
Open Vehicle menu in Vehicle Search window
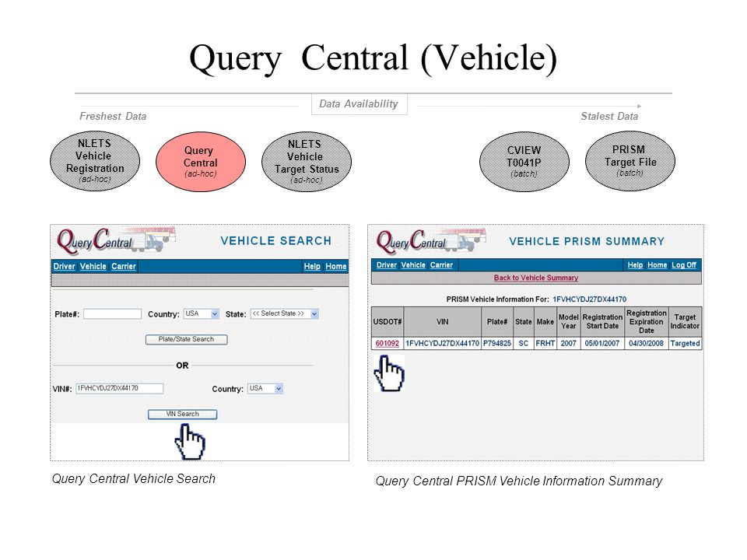click(x=93, y=266)
